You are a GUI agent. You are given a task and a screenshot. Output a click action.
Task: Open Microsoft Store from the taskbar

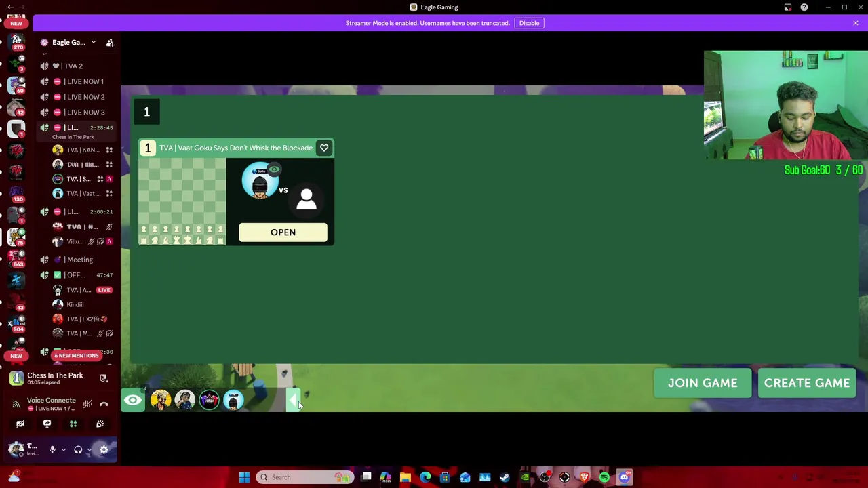[x=445, y=477]
